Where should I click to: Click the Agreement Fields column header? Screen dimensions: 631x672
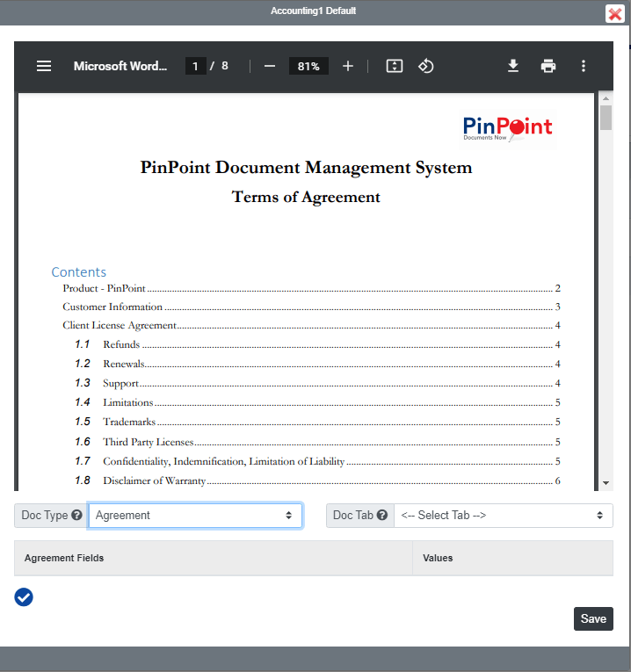coord(214,558)
